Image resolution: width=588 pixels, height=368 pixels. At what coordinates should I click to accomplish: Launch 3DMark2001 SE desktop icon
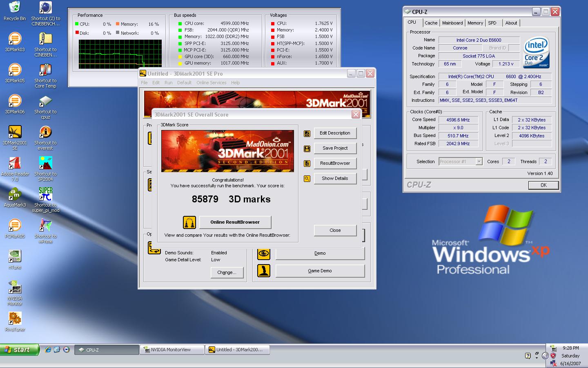[15, 138]
